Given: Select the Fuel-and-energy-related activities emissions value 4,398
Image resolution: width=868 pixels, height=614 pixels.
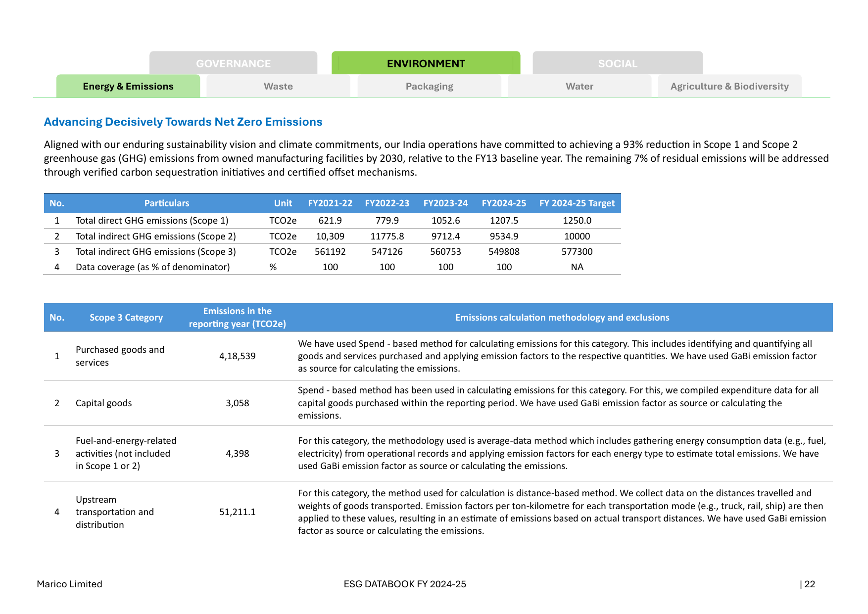Looking at the screenshot, I should click(x=238, y=454).
